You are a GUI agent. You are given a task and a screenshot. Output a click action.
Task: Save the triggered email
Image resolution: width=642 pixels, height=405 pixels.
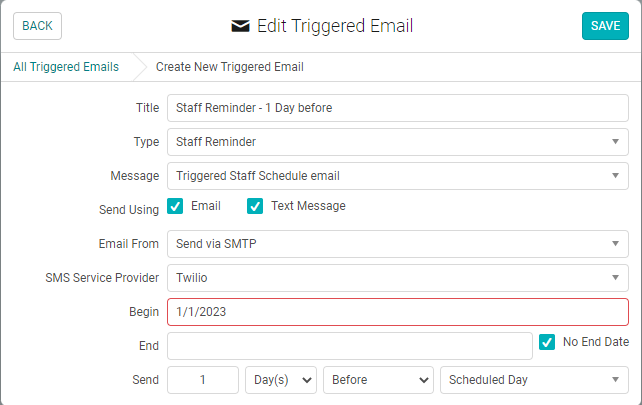605,26
